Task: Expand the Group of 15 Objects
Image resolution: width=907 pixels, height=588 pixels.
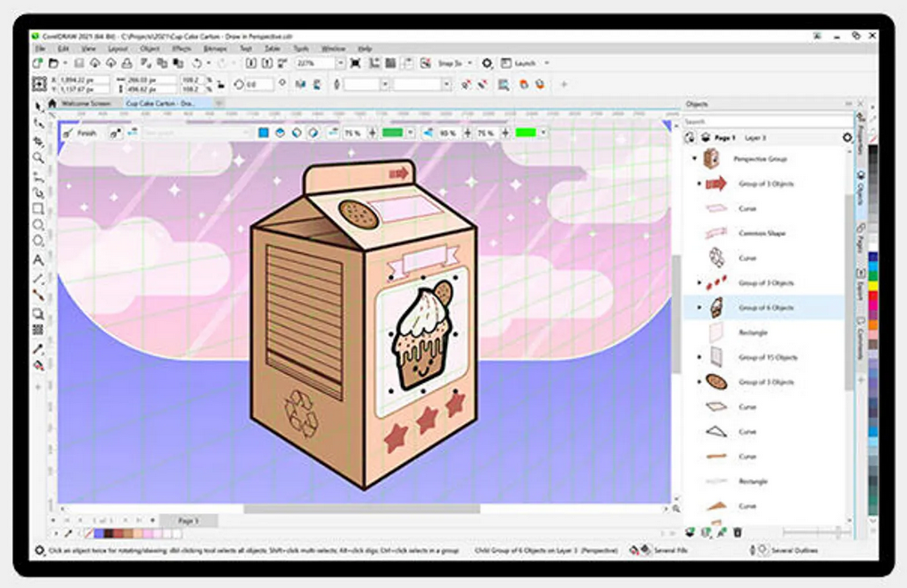Action: (x=699, y=355)
